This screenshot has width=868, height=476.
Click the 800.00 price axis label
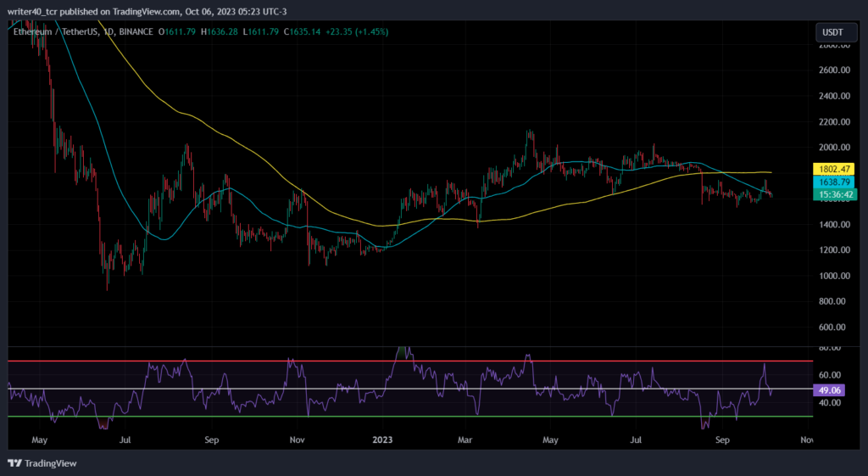coord(832,301)
